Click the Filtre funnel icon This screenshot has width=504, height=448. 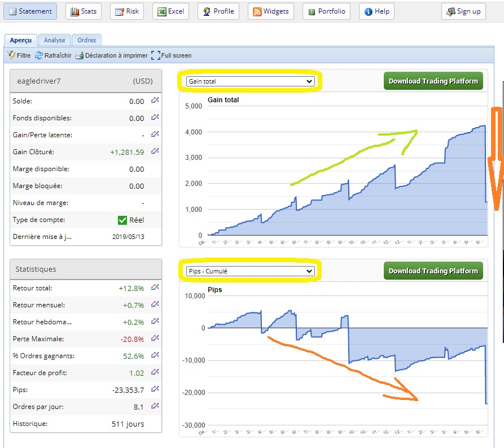[11, 55]
